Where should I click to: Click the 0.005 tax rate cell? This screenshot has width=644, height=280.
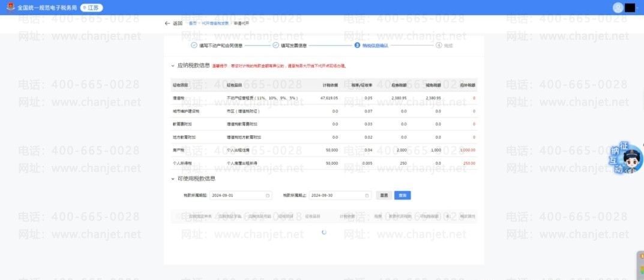367,163
